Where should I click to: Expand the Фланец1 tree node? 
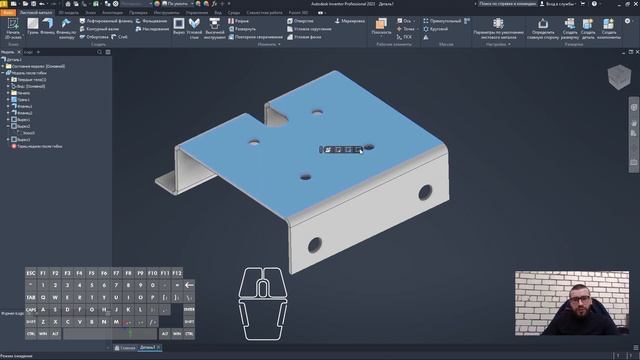click(x=8, y=106)
